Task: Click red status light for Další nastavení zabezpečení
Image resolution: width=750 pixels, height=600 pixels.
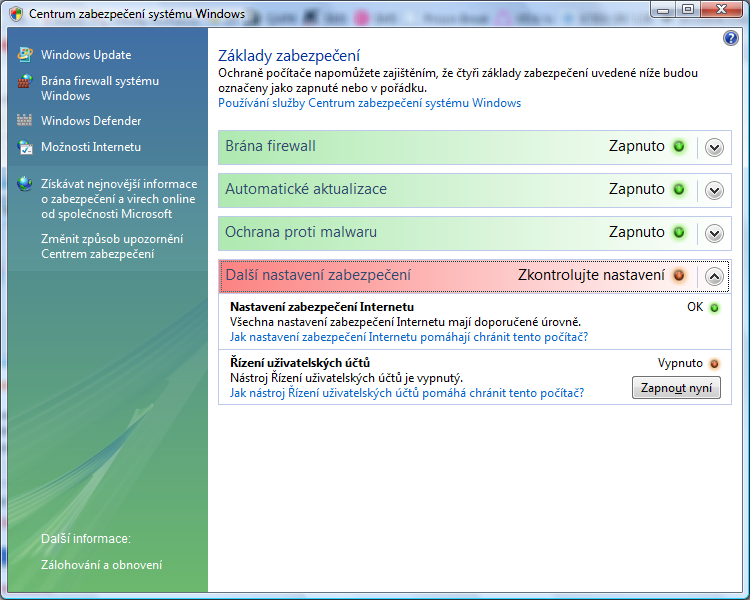Action: 679,276
